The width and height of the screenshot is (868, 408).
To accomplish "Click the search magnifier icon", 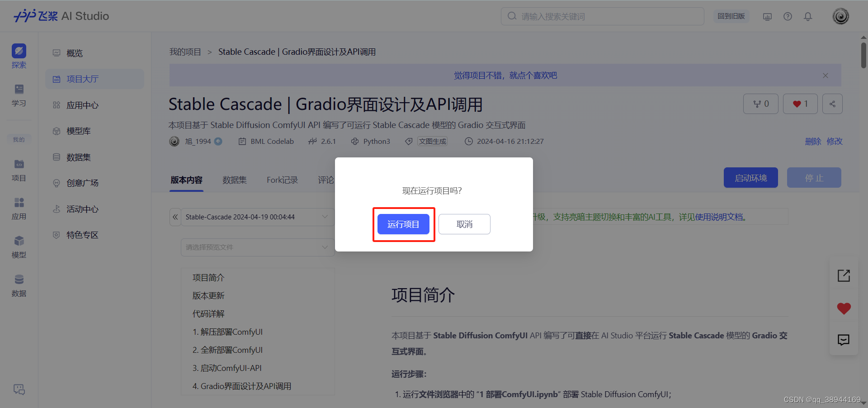I will (512, 16).
